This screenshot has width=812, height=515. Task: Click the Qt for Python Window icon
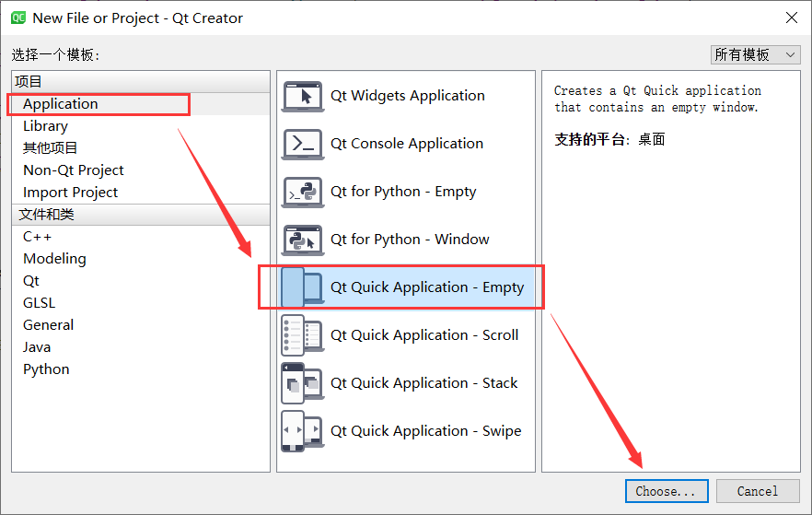[303, 240]
